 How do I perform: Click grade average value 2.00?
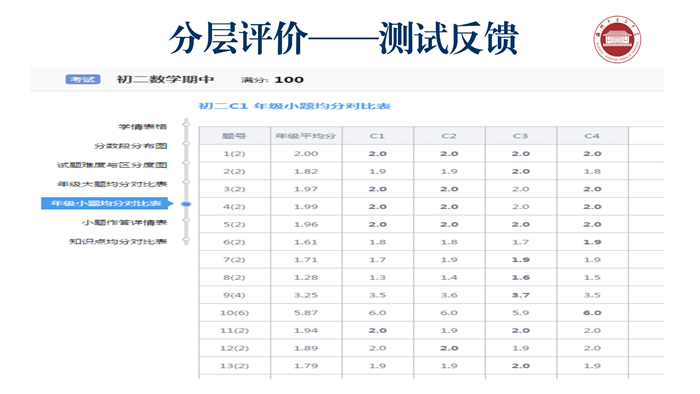point(306,153)
